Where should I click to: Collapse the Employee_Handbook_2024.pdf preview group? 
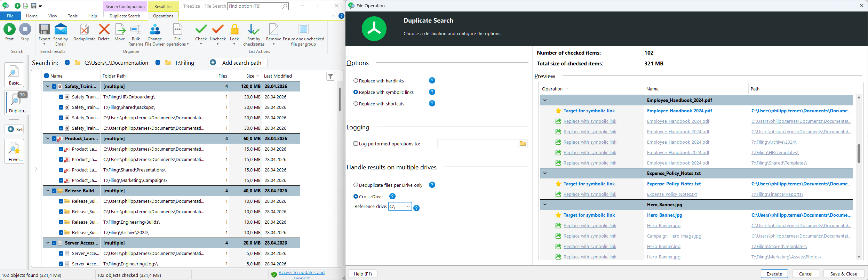545,100
